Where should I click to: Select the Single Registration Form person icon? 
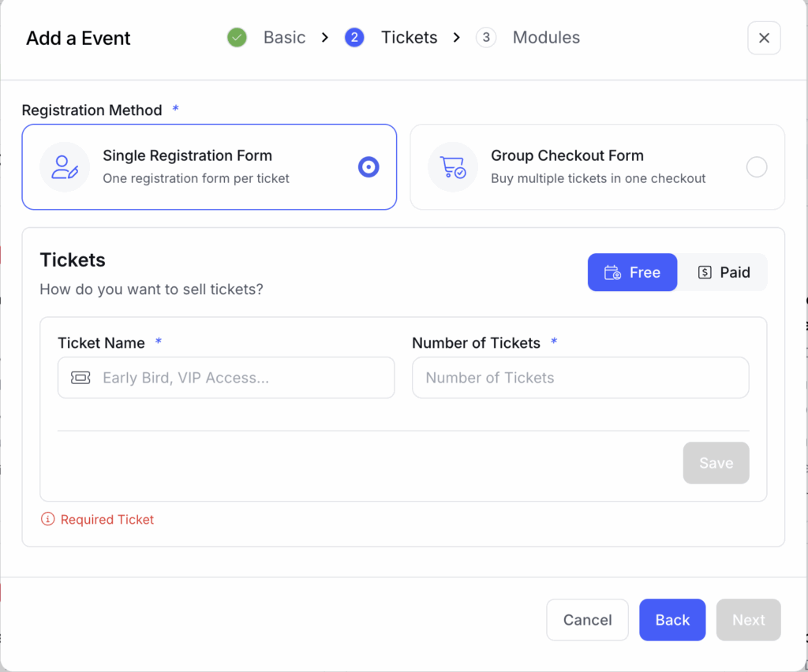[65, 166]
